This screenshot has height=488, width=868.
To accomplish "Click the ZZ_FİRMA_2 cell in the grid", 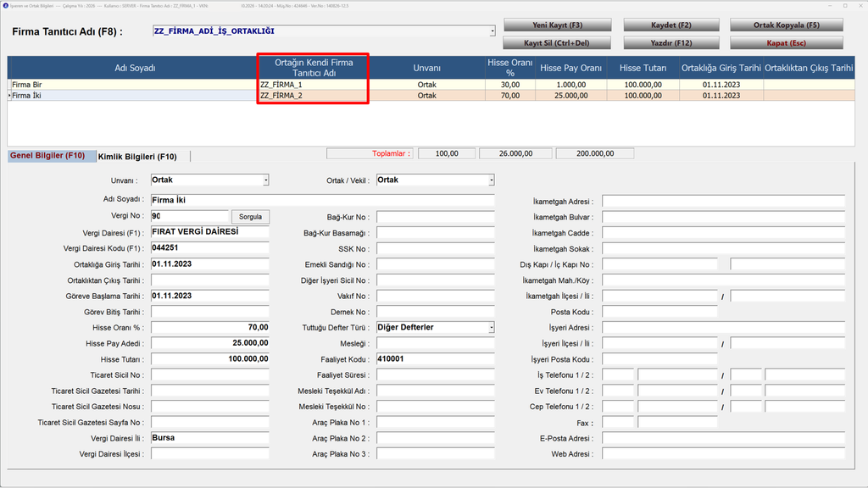I will tap(312, 96).
